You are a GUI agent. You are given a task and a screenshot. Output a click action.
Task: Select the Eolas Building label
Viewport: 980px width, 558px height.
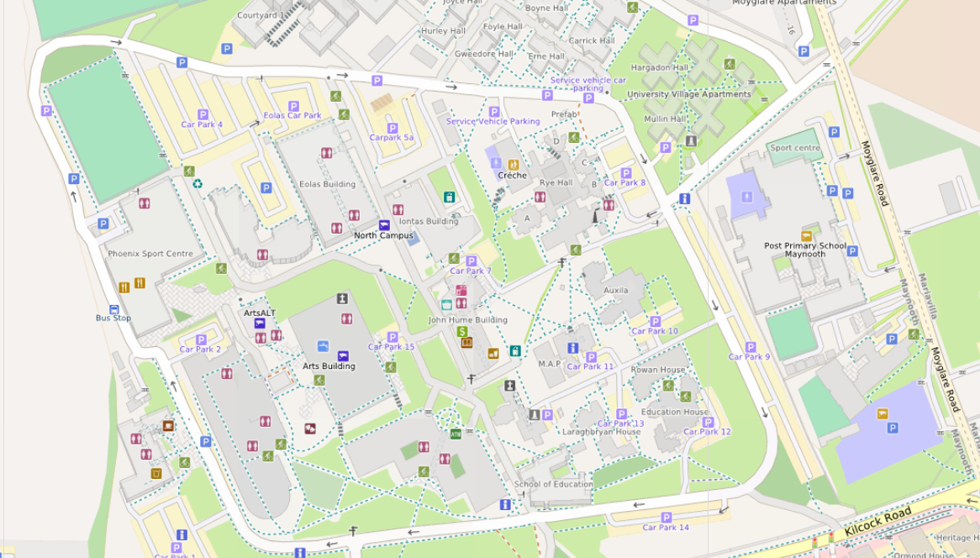pos(328,184)
